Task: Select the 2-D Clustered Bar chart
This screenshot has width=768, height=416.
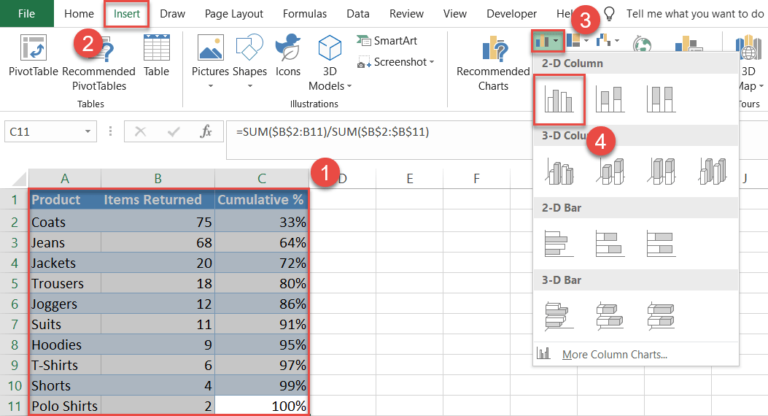Action: coord(559,242)
